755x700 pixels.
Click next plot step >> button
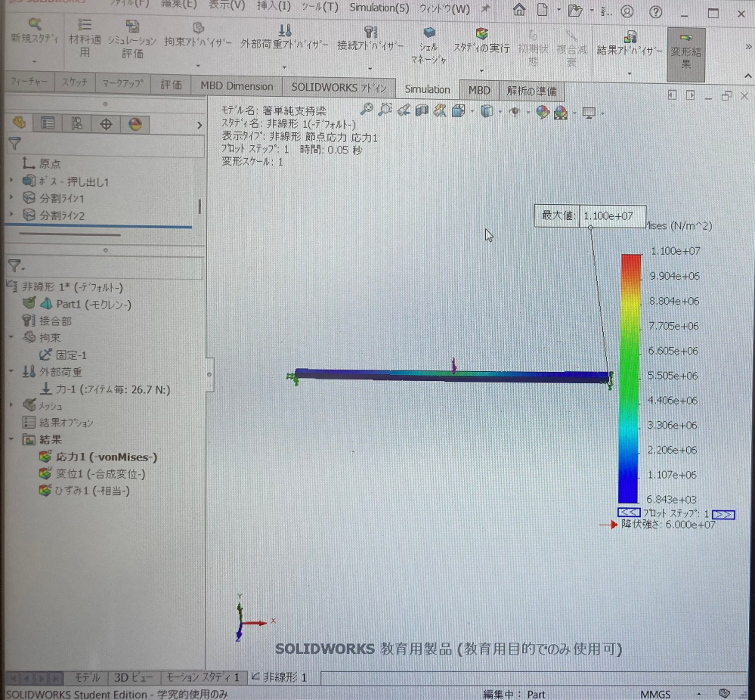pos(723,515)
